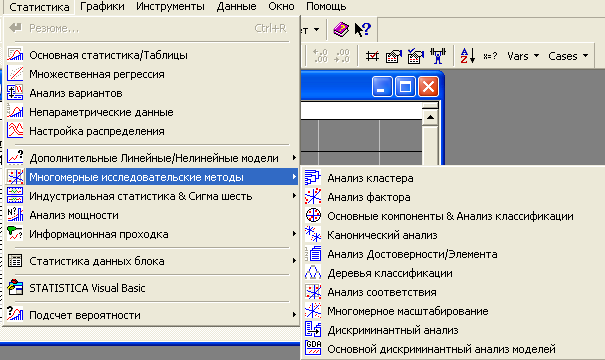Viewport: 605px width, 360px height.
Task: Click the Дискриминантный анализ icon
Action: coord(313,330)
